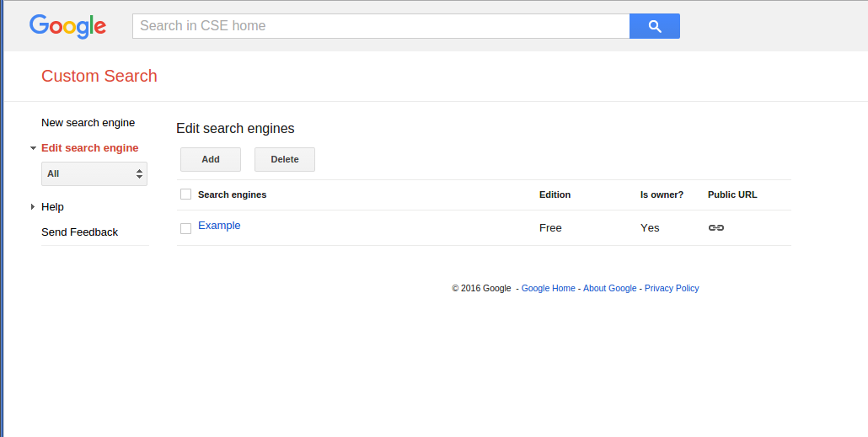Open the All search engines dropdown
This screenshot has height=437, width=868.
(x=94, y=173)
